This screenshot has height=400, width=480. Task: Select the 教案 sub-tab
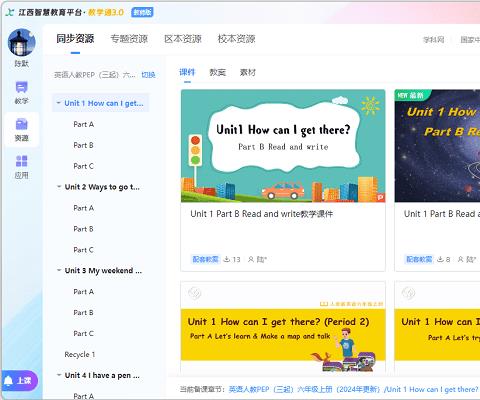(217, 72)
